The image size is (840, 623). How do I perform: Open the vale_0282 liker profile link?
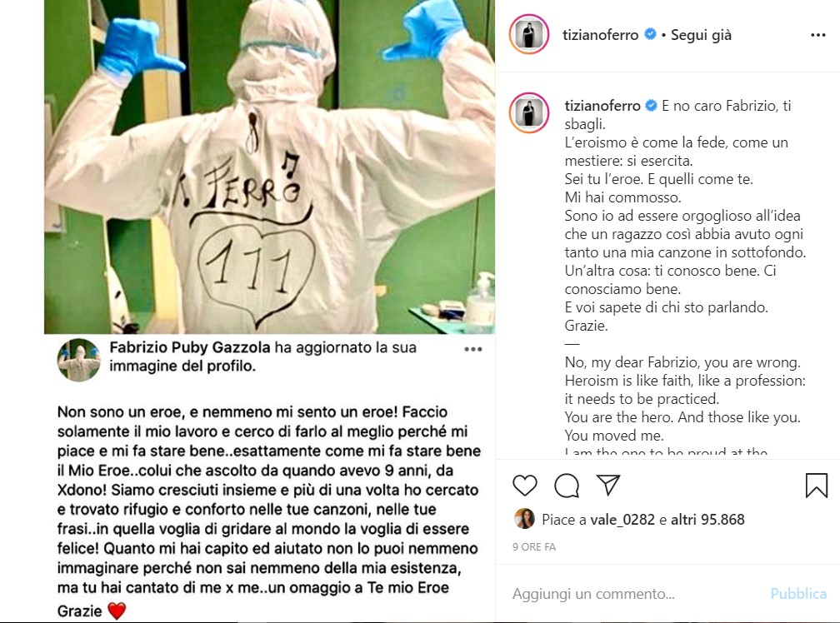pyautogui.click(x=622, y=520)
